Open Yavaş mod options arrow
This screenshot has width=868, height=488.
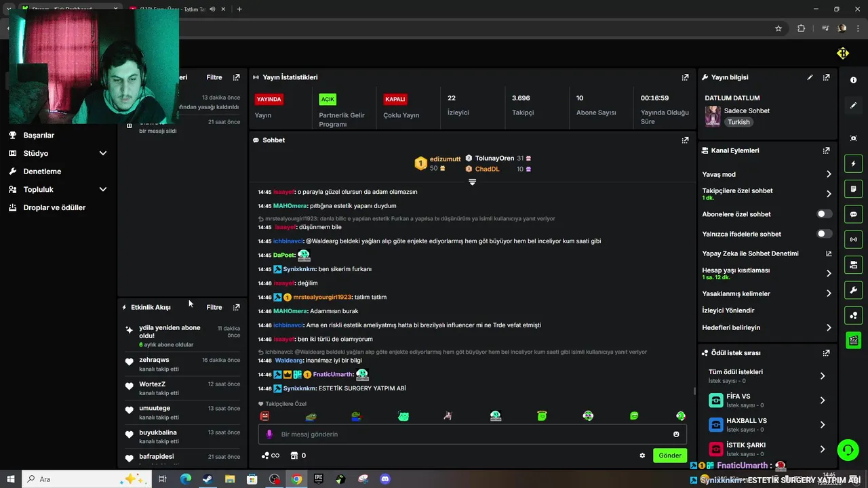pyautogui.click(x=829, y=174)
